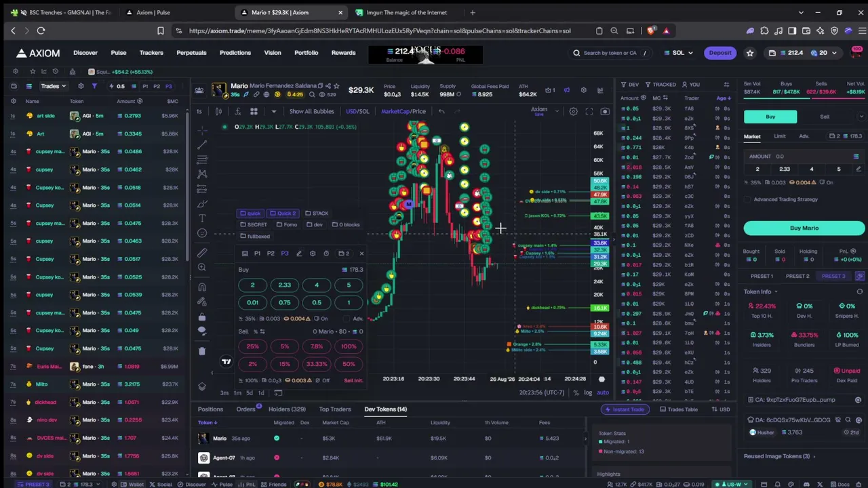The image size is (868, 488).
Task: Click the megaphone icon in token header
Action: coord(567,90)
